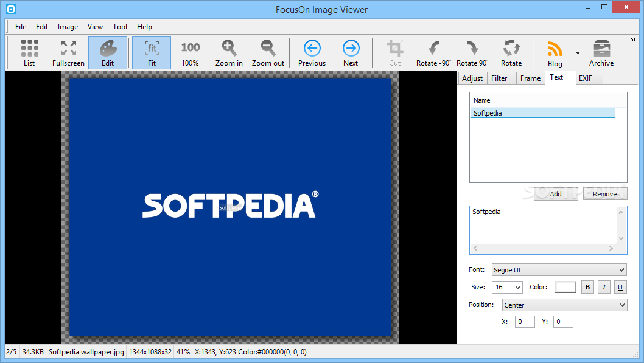Open the List view
The height and width of the screenshot is (363, 644).
click(29, 53)
